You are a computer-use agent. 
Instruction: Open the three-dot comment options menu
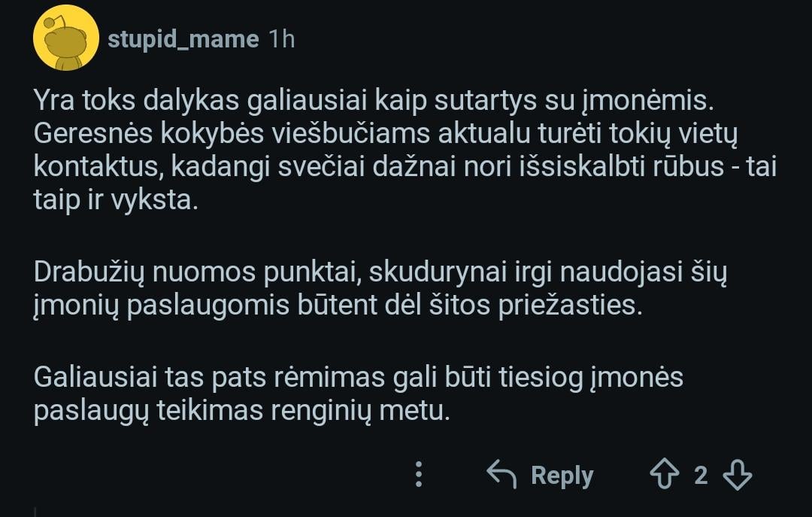[x=420, y=475]
